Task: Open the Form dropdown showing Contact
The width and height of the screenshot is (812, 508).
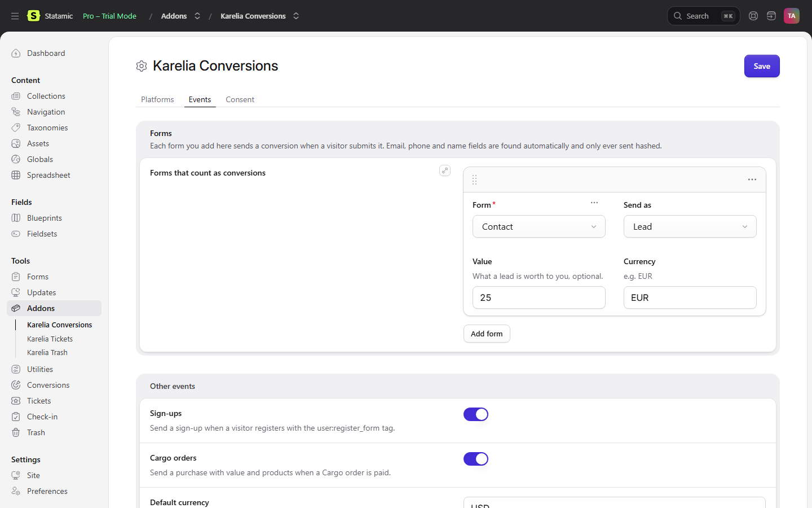Action: tap(539, 226)
